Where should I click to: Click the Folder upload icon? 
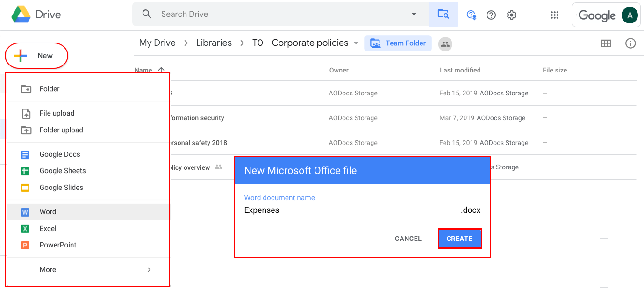[26, 130]
